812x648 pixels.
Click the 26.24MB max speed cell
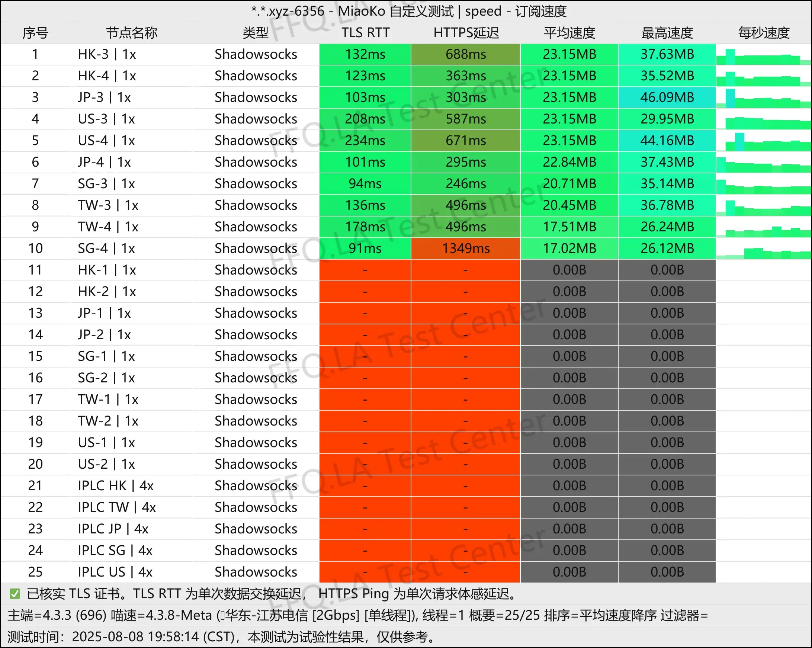[667, 227]
